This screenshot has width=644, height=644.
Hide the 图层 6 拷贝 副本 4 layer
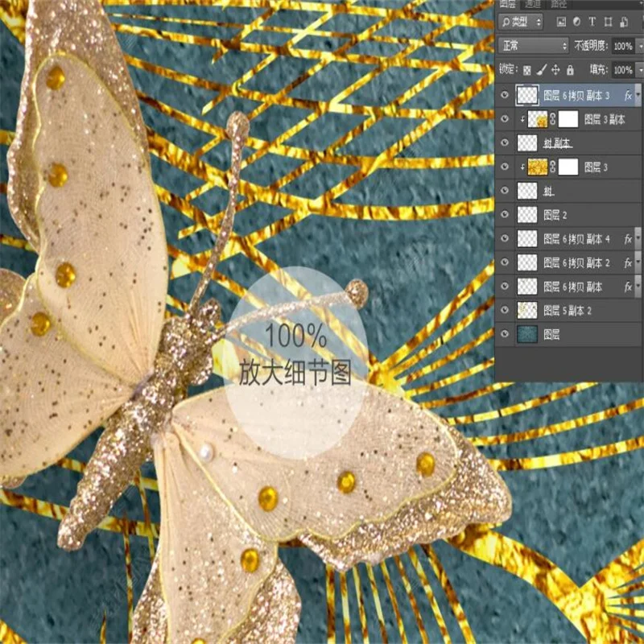505,238
